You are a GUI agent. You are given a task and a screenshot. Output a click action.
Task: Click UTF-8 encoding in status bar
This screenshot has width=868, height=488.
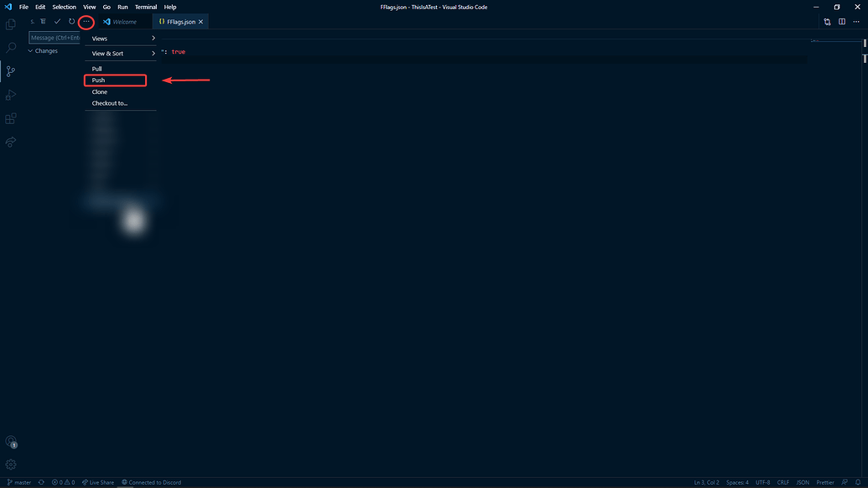(x=763, y=482)
